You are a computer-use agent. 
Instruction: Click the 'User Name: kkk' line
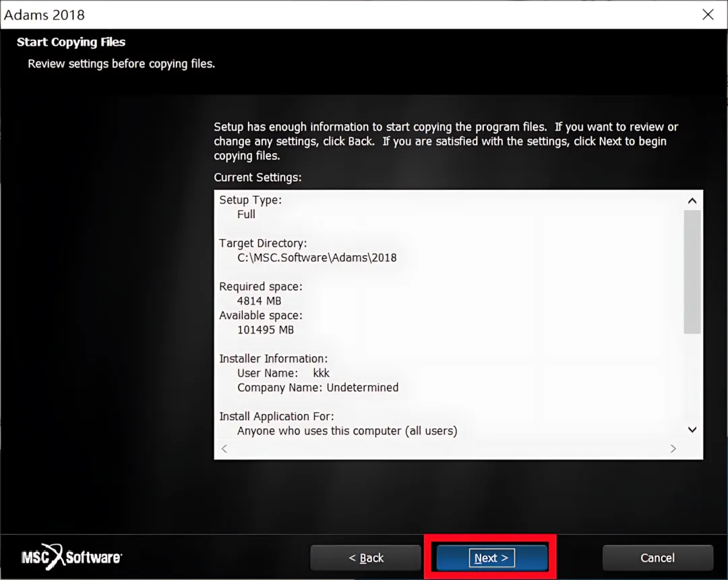pyautogui.click(x=283, y=373)
